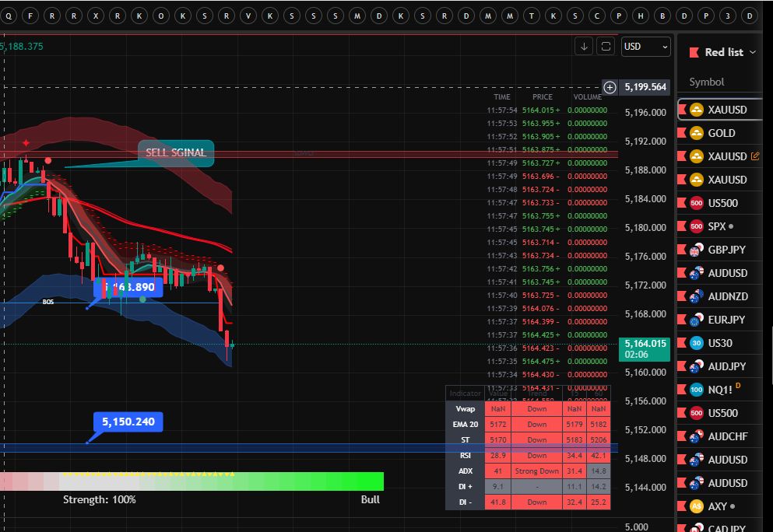
Task: Click the Symbol column header
Action: [x=706, y=82]
